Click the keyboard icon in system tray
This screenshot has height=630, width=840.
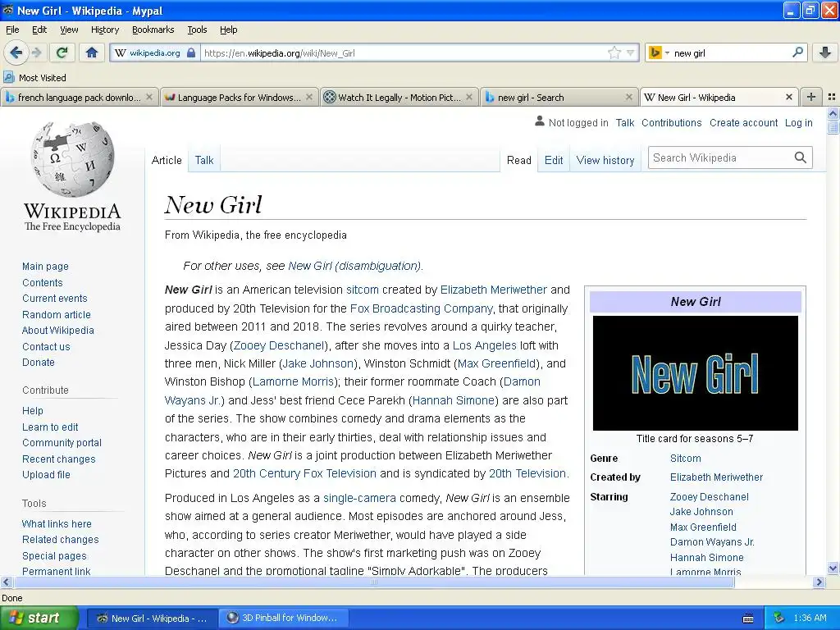(748, 619)
